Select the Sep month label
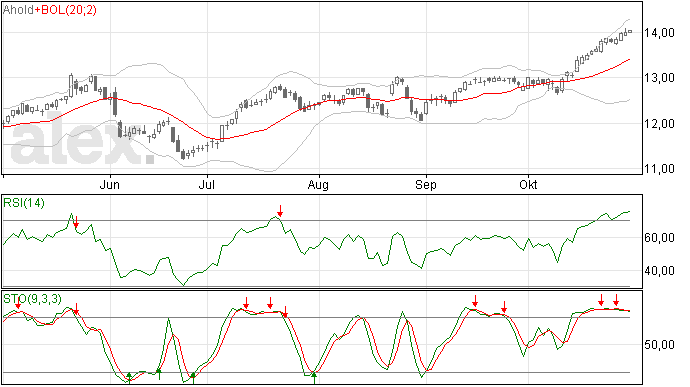This screenshot has height=387, width=690. pos(426,185)
